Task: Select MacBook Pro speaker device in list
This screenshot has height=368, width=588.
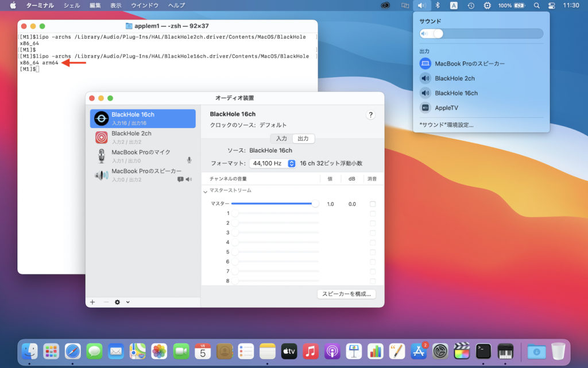Action: pos(146,175)
